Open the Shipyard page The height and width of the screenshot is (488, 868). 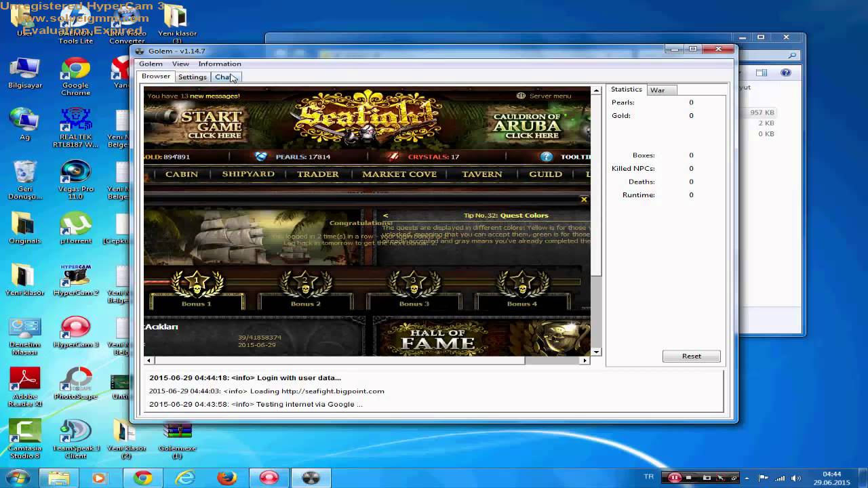[x=248, y=174]
